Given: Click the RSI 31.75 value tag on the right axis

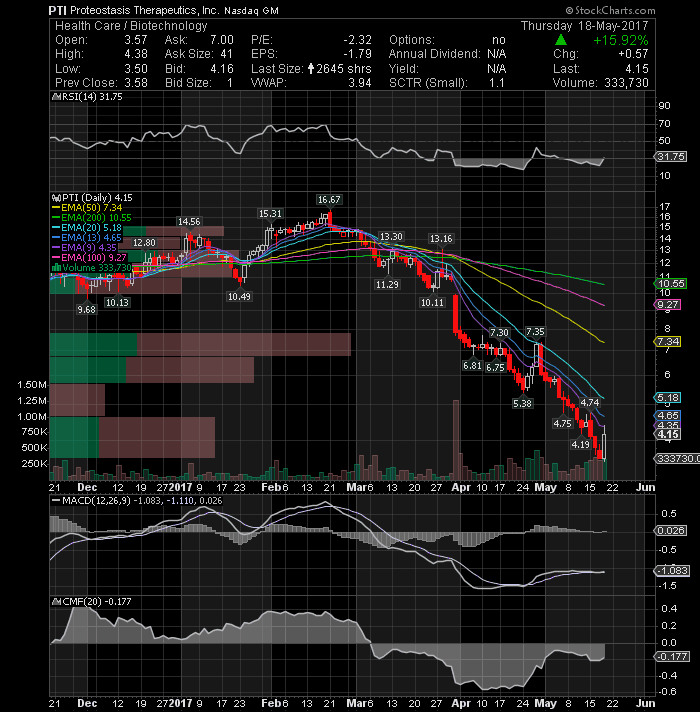Looking at the screenshot, I should 671,157.
